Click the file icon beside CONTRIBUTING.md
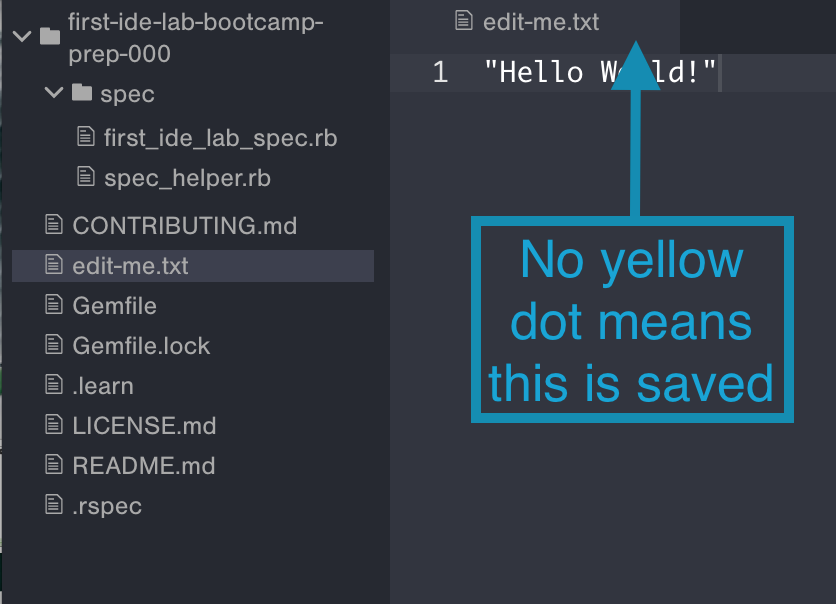 point(53,225)
